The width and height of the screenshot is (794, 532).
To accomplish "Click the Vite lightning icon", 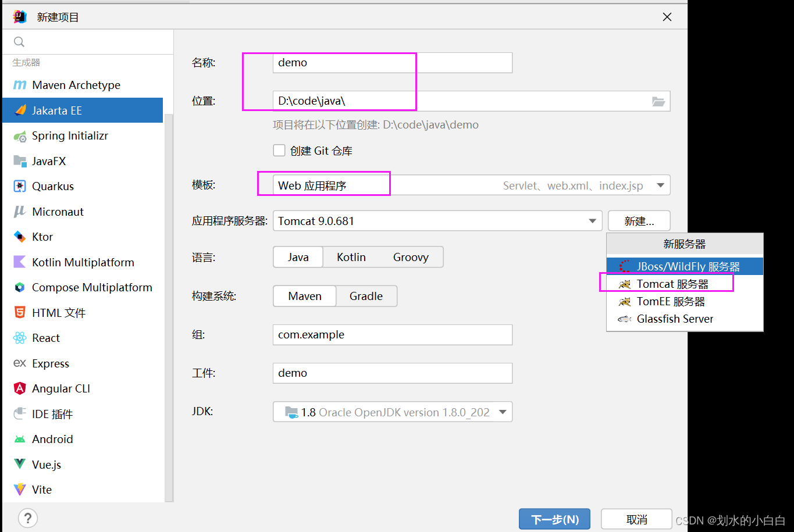I will point(20,490).
